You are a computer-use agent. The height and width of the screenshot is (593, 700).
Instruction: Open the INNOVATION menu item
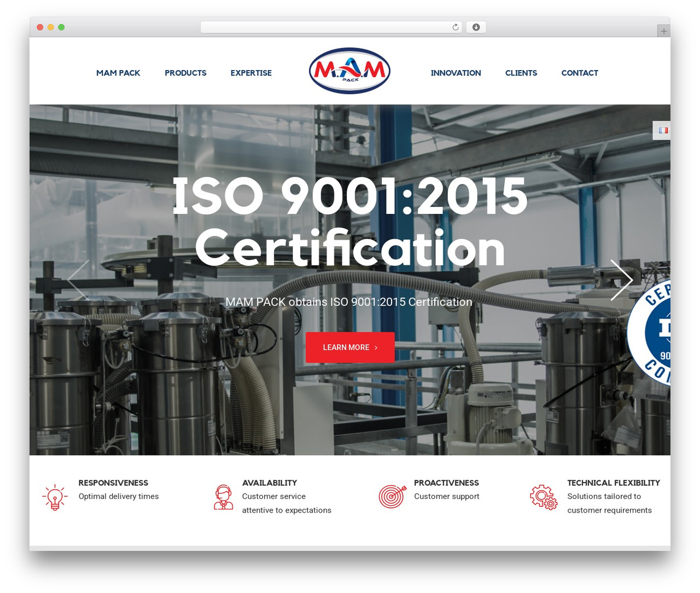456,73
